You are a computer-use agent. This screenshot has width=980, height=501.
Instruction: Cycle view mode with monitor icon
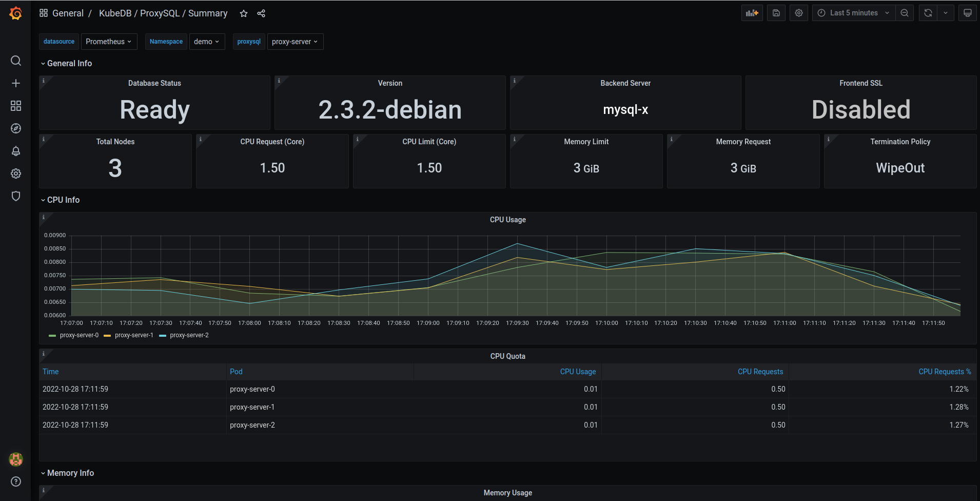[968, 13]
